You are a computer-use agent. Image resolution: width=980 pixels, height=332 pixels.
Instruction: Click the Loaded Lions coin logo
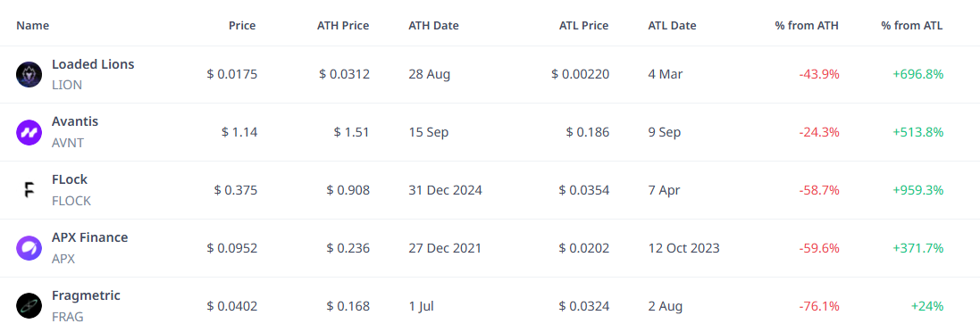[x=29, y=74]
